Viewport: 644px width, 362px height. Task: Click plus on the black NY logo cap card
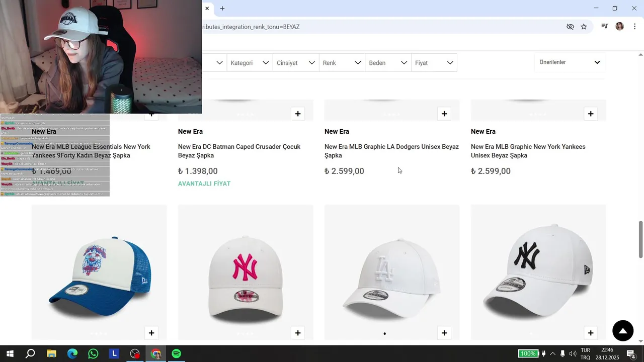tap(591, 333)
